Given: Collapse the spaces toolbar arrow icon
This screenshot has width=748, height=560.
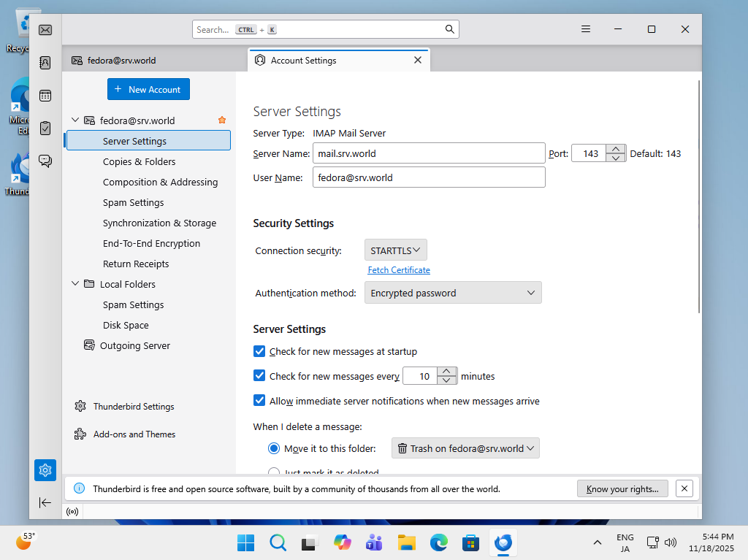Looking at the screenshot, I should [x=45, y=502].
